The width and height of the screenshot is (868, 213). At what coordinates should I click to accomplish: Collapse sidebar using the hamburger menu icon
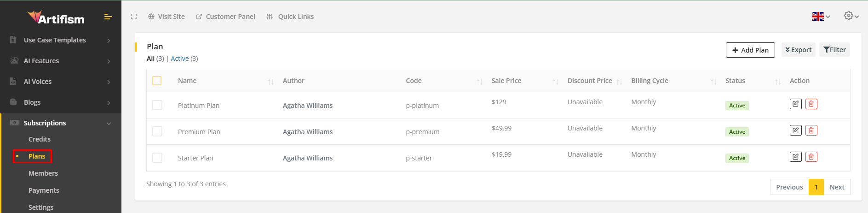pos(108,17)
